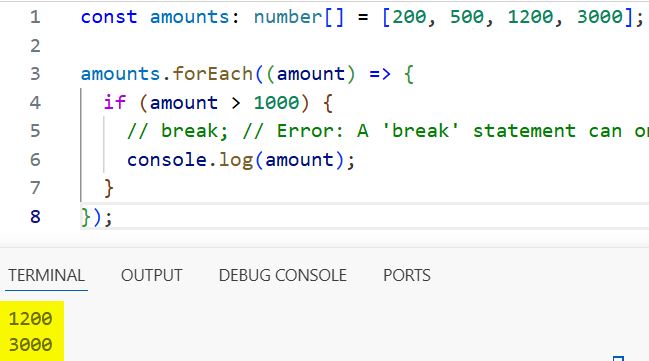
Task: Click 'amounts' before forEach on line 3
Action: 120,74
